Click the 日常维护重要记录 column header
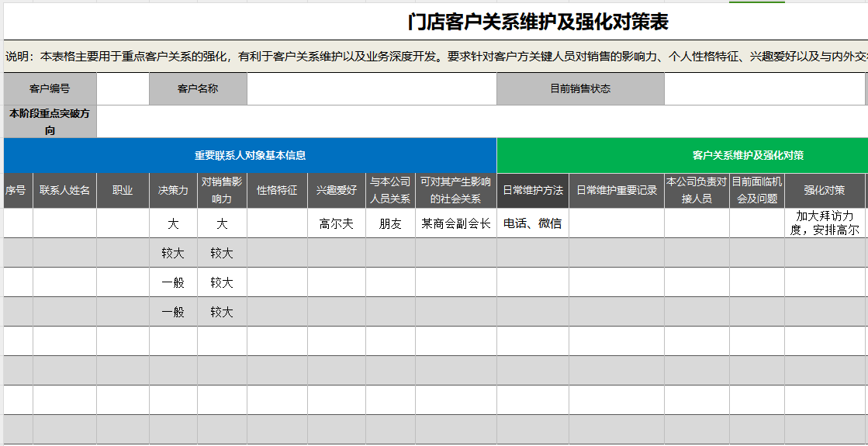Screen dimensions: 868x446 click(x=616, y=190)
